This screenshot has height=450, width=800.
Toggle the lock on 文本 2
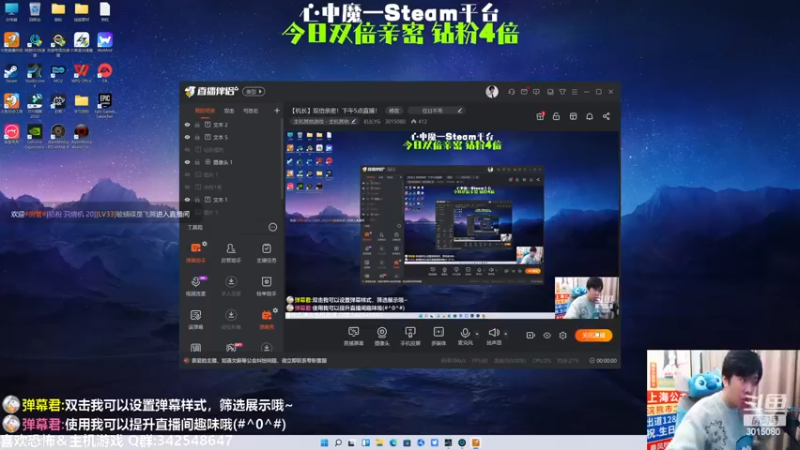point(197,124)
